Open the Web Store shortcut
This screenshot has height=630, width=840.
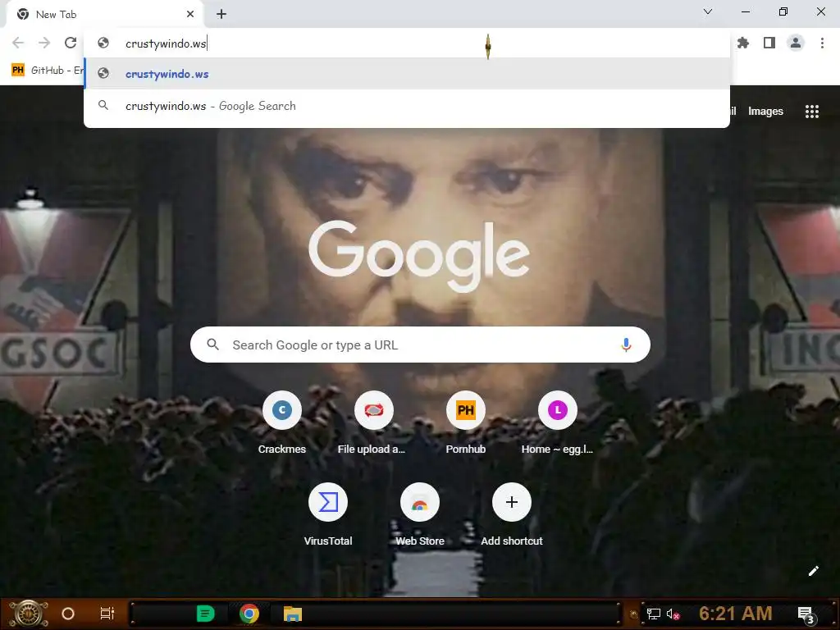tap(419, 515)
